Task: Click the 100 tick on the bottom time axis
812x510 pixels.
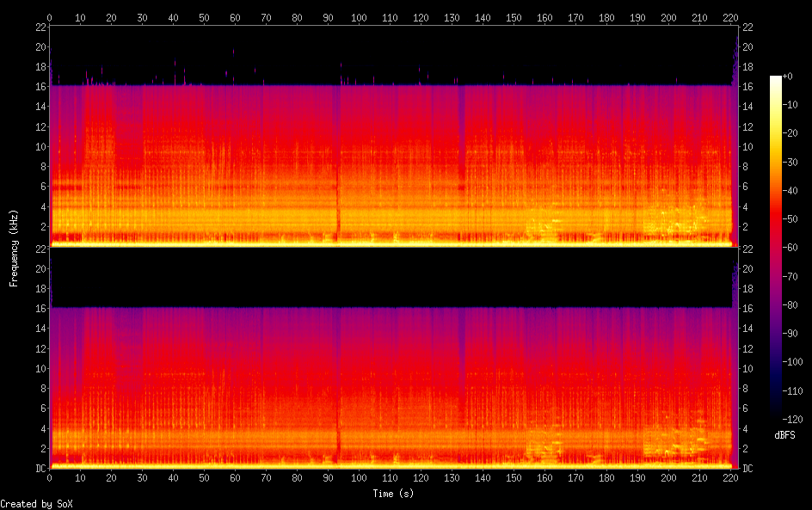Action: click(x=359, y=477)
